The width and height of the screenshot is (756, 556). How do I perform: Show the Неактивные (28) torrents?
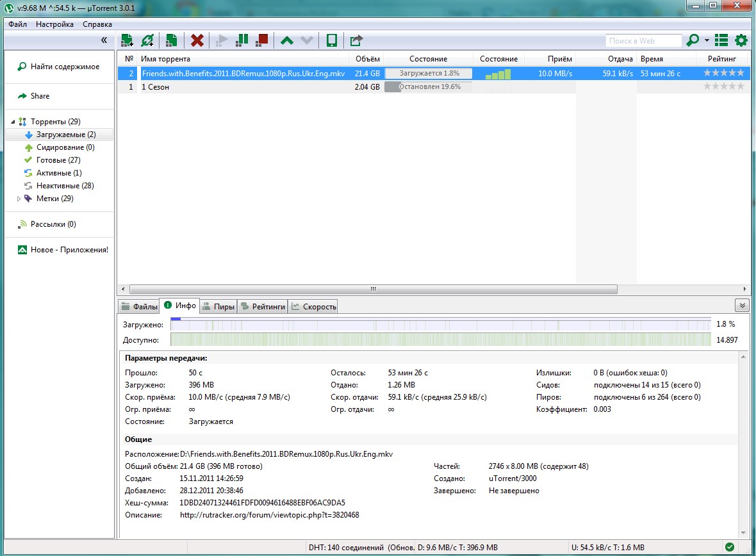[x=59, y=186]
